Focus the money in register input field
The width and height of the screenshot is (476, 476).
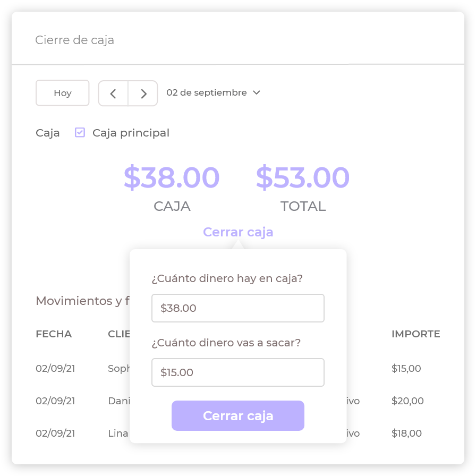pyautogui.click(x=237, y=308)
